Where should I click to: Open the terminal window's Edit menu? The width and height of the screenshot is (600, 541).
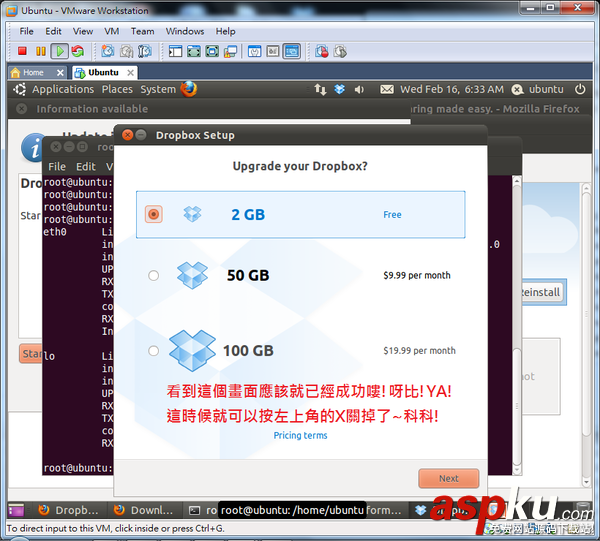85,166
